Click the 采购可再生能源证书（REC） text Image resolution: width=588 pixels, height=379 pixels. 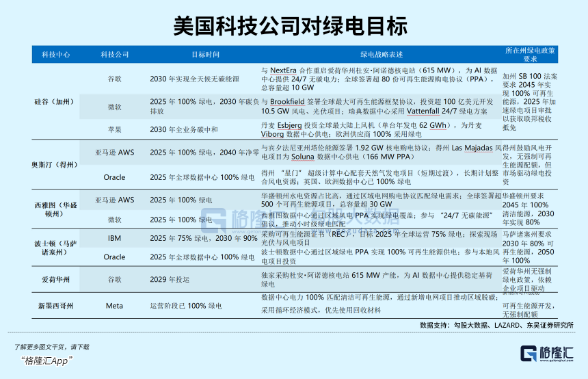click(x=379, y=238)
